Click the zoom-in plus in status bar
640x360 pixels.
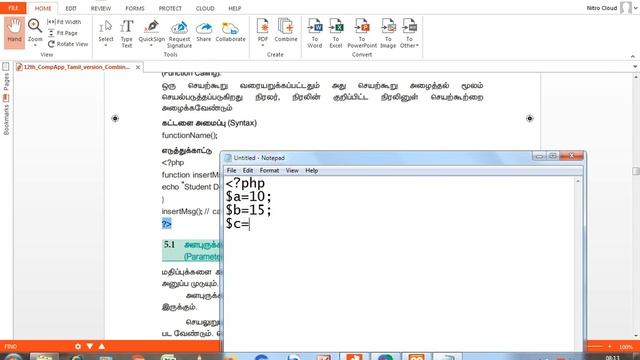(x=609, y=347)
